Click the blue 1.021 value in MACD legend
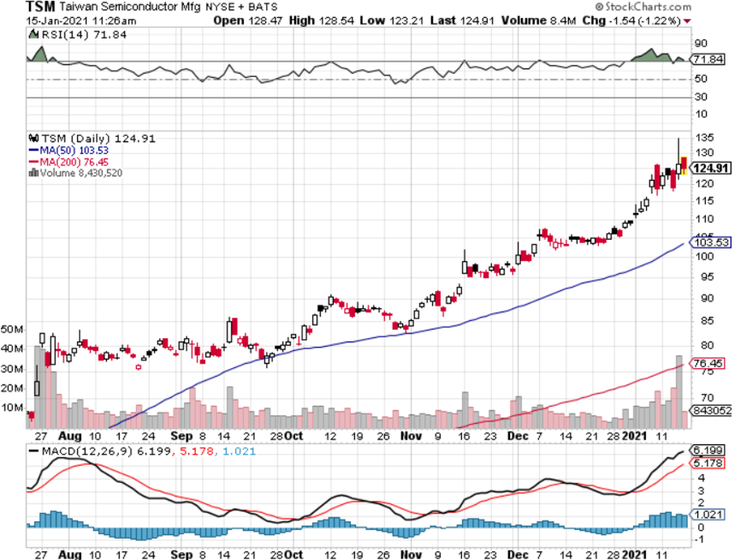 click(238, 451)
